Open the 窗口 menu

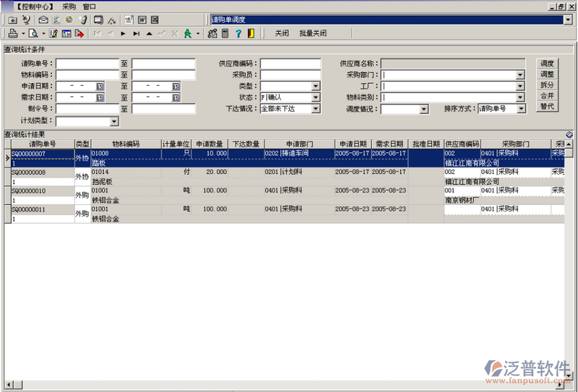point(90,6)
